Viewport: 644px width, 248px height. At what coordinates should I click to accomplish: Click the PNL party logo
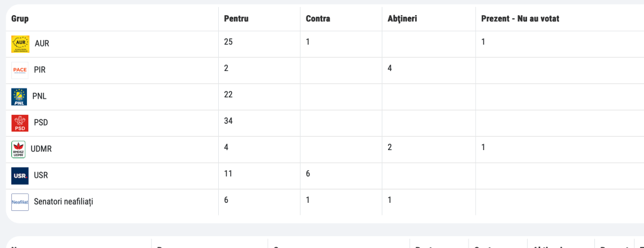tap(19, 97)
